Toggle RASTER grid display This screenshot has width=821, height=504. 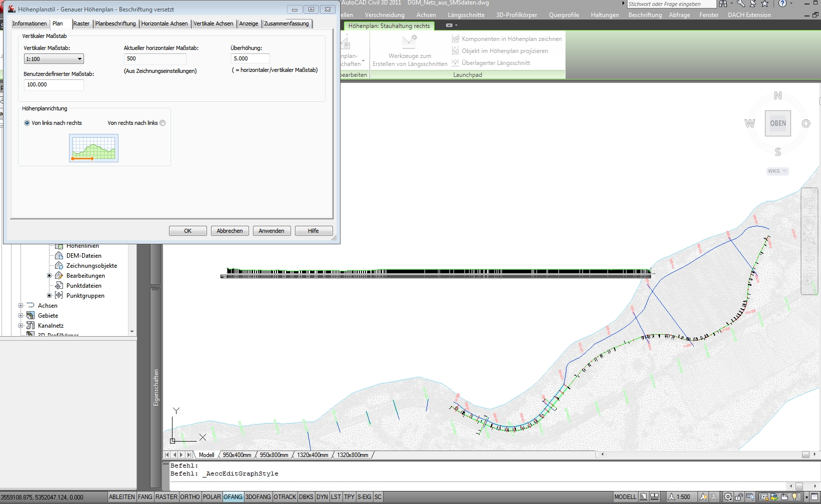coord(166,497)
